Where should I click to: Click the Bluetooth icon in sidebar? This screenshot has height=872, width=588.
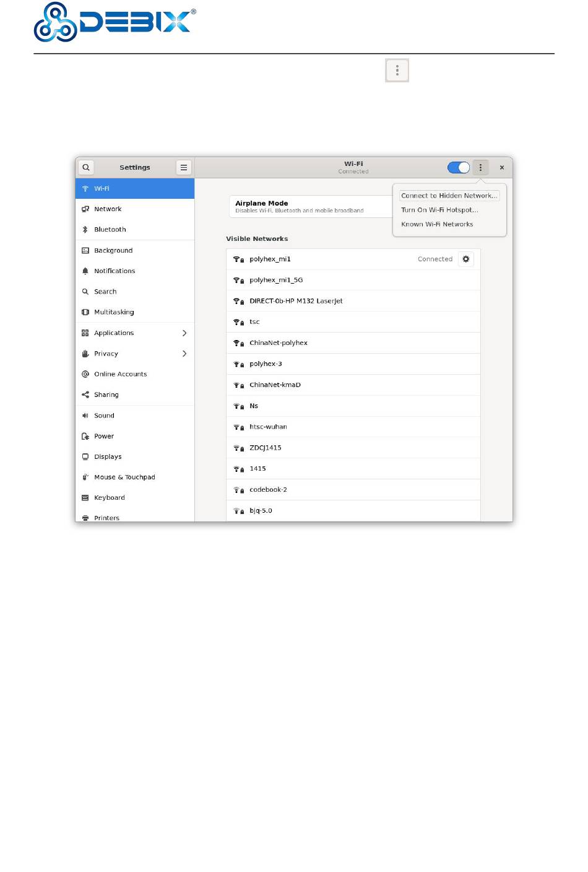85,230
